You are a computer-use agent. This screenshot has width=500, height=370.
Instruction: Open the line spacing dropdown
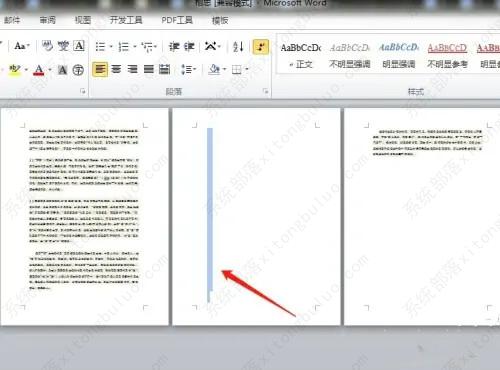(188, 69)
